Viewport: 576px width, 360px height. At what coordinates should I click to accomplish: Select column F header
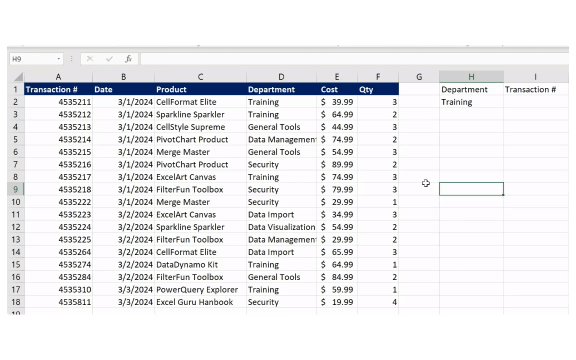(378, 77)
